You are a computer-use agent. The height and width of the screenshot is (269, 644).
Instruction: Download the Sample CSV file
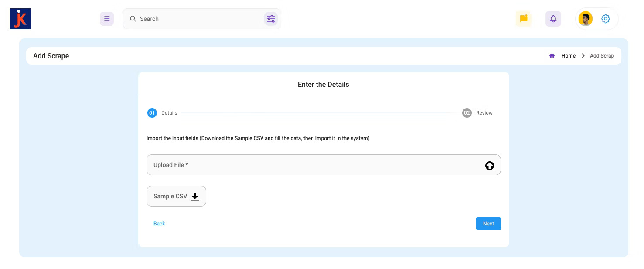[170, 197]
